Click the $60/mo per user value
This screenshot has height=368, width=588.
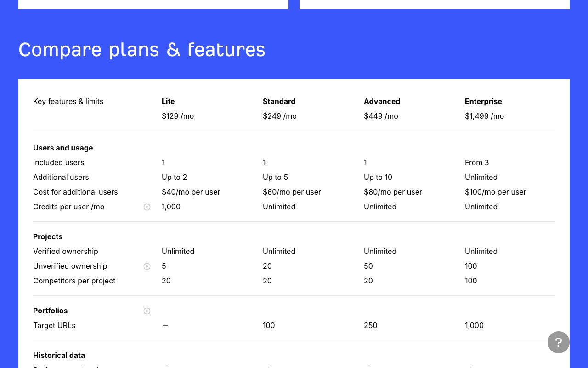[x=292, y=192]
